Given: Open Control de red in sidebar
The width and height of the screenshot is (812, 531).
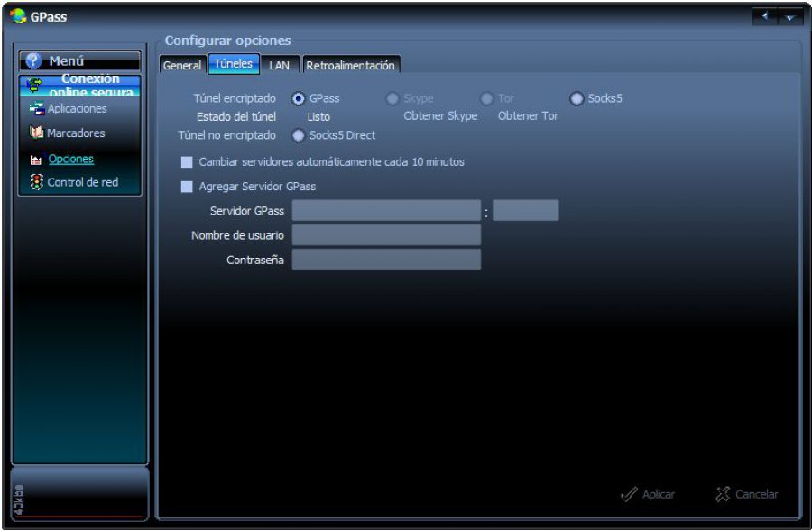Looking at the screenshot, I should coord(82,182).
